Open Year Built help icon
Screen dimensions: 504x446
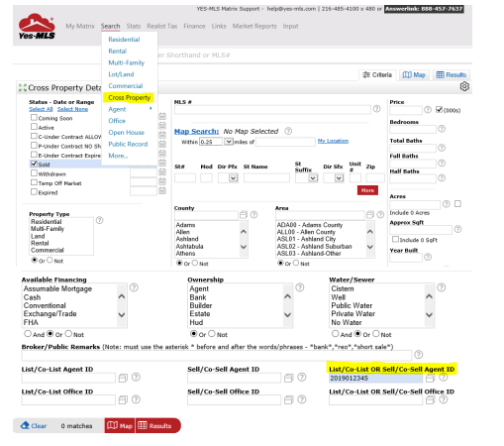tap(428, 257)
